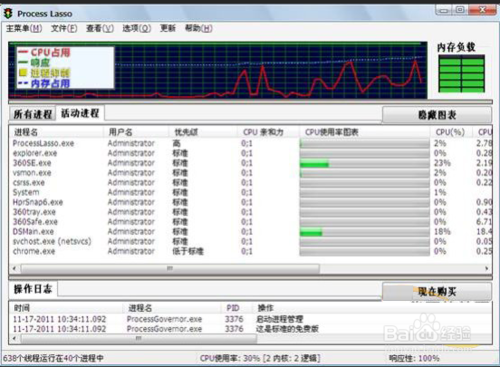
Task: Switch to the 活动进程 tab
Action: [80, 113]
